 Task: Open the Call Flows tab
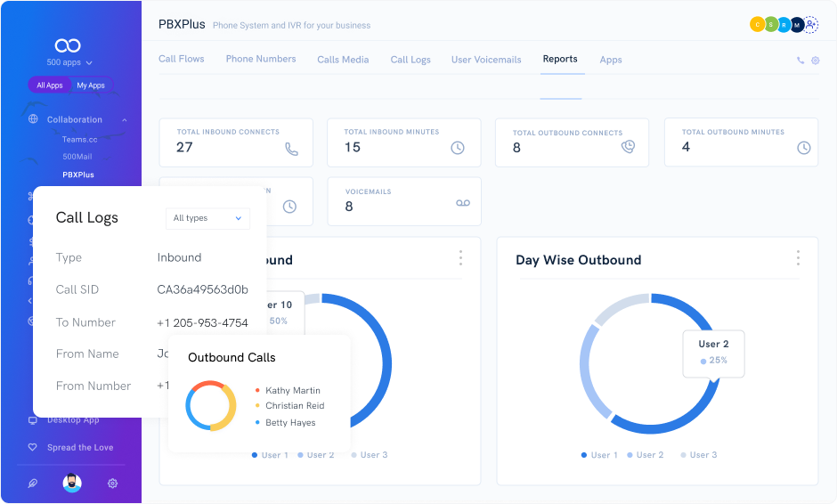point(181,59)
